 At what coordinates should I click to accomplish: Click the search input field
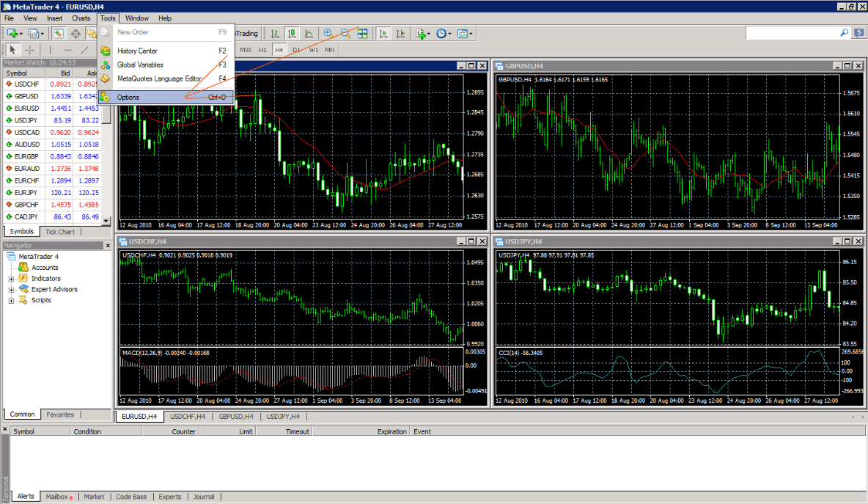(792, 33)
